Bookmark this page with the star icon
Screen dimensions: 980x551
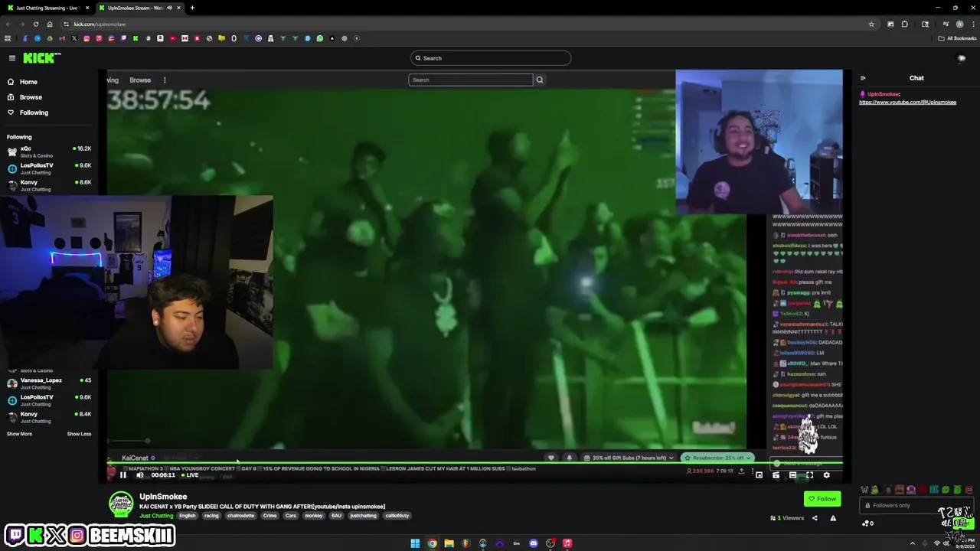click(x=871, y=24)
